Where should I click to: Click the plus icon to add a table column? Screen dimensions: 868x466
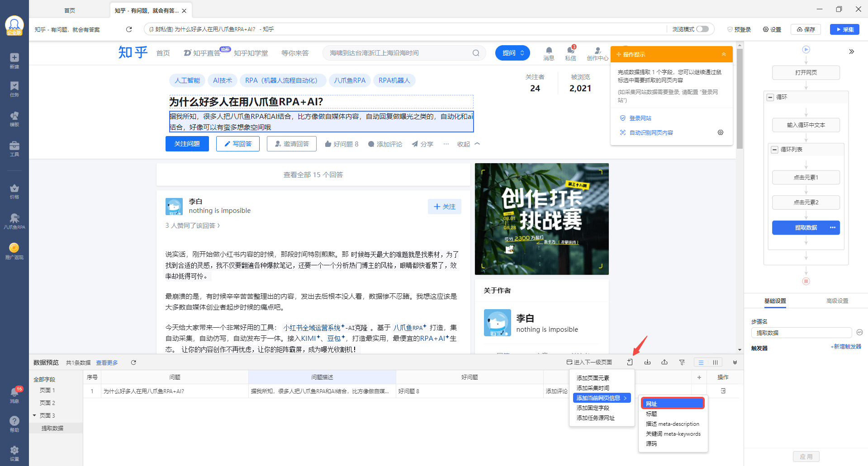click(x=699, y=377)
